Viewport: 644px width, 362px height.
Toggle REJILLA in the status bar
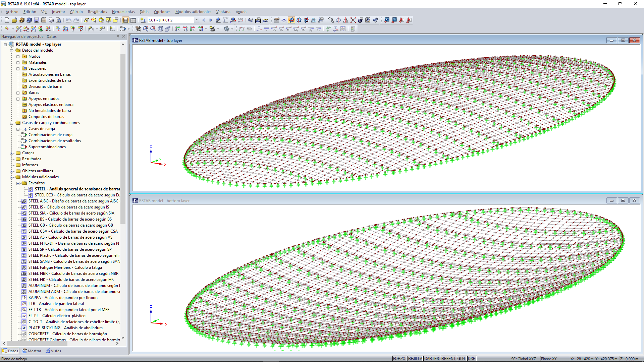pyautogui.click(x=415, y=359)
